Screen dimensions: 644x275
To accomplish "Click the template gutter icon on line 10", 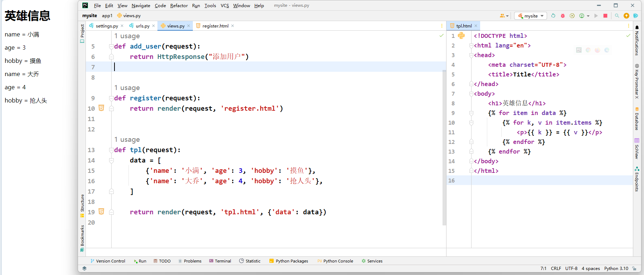I will pyautogui.click(x=101, y=108).
